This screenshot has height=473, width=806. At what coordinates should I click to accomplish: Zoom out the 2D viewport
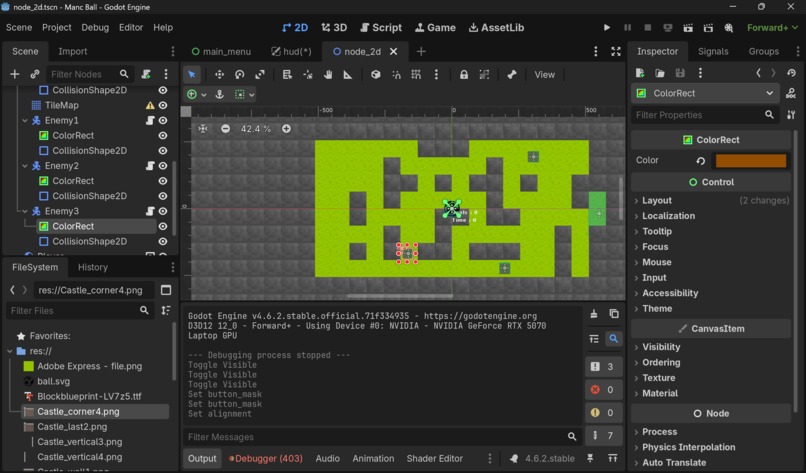(x=225, y=129)
